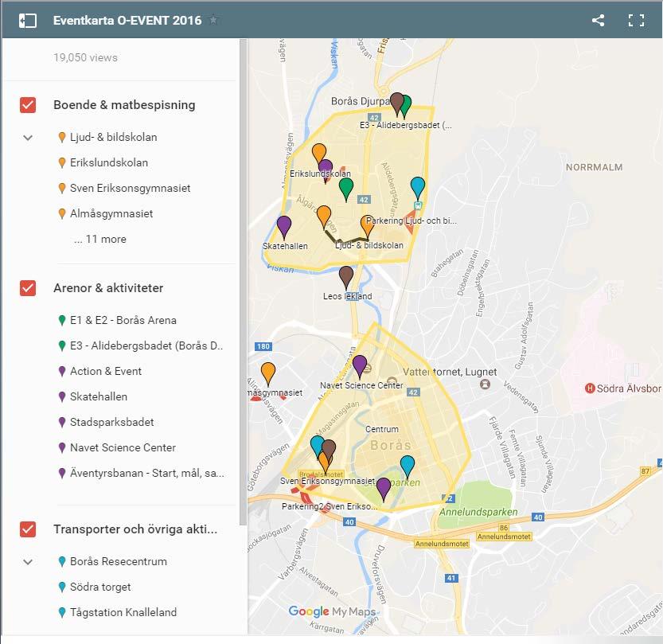Click the Arenor & aktiviteter layer title
This screenshot has width=663, height=644.
pos(108,288)
